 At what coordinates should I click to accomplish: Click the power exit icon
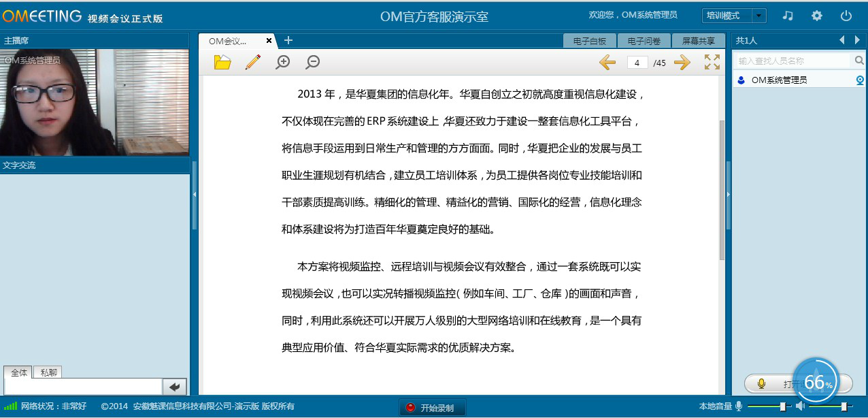pos(846,15)
